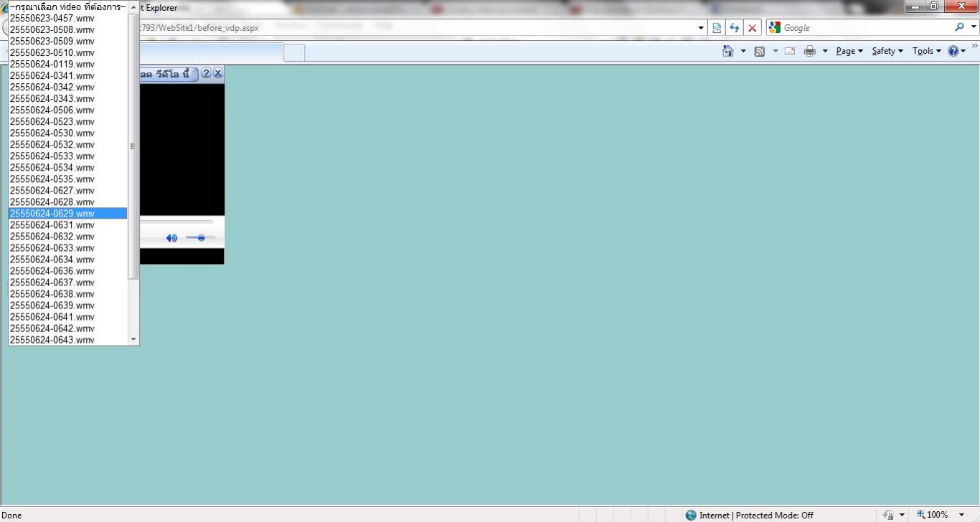Select 25550623-0457.wmv from the list
Screen dimensions: 980x522
(68, 18)
